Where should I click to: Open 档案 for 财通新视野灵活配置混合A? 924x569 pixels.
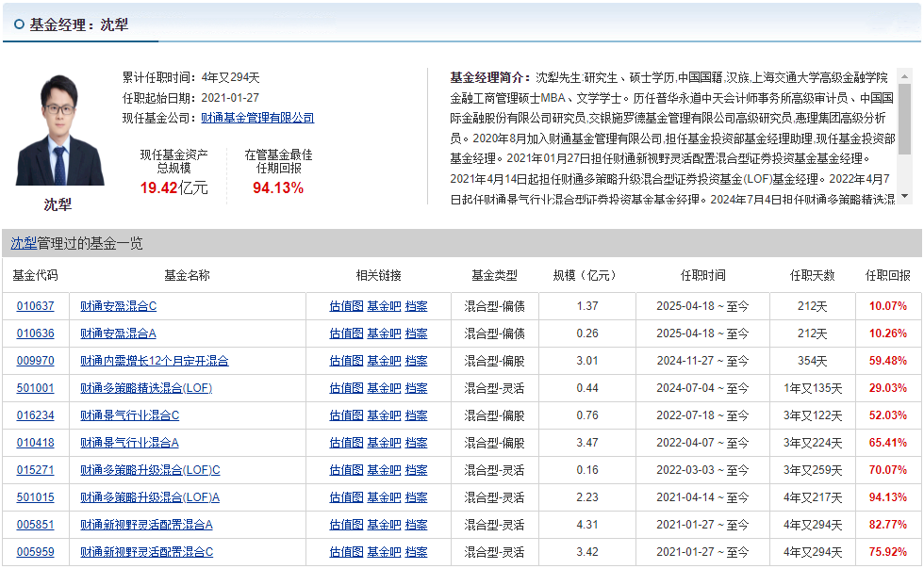[x=417, y=525]
